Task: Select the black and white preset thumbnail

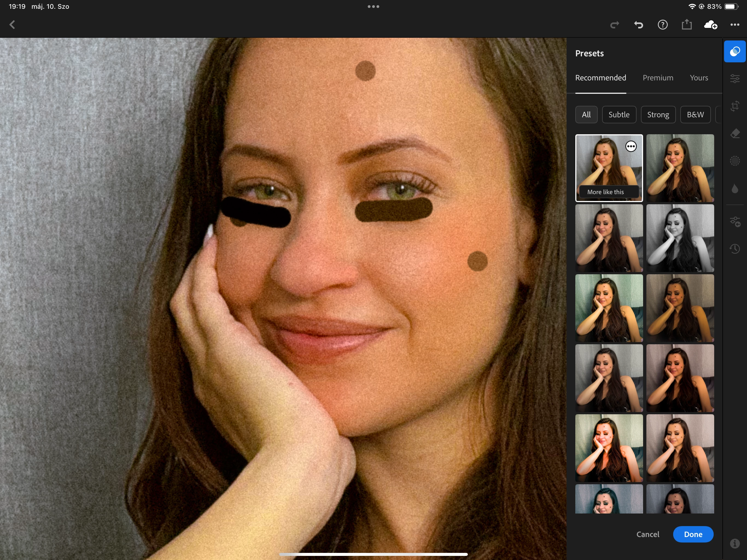Action: [680, 238]
